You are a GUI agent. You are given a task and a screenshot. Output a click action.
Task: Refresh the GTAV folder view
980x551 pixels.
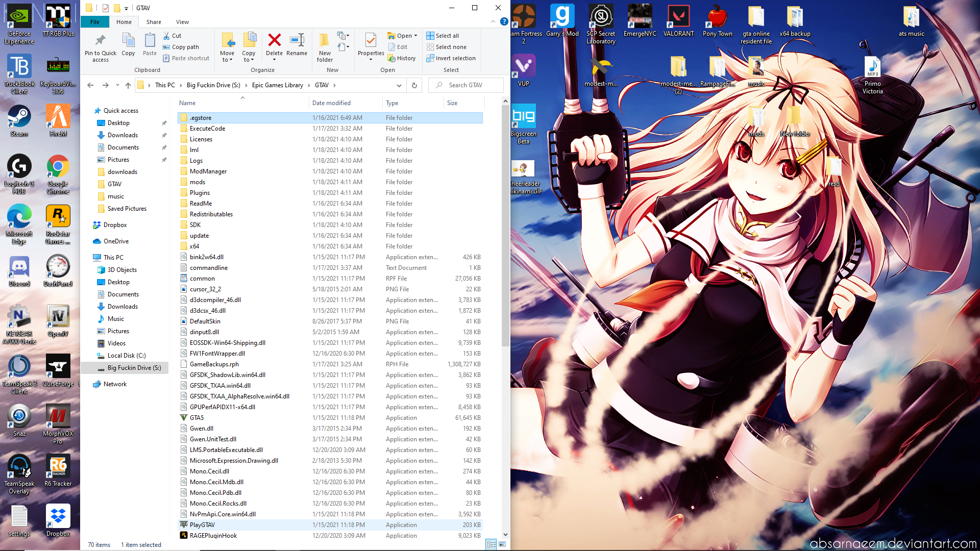pyautogui.click(x=414, y=85)
